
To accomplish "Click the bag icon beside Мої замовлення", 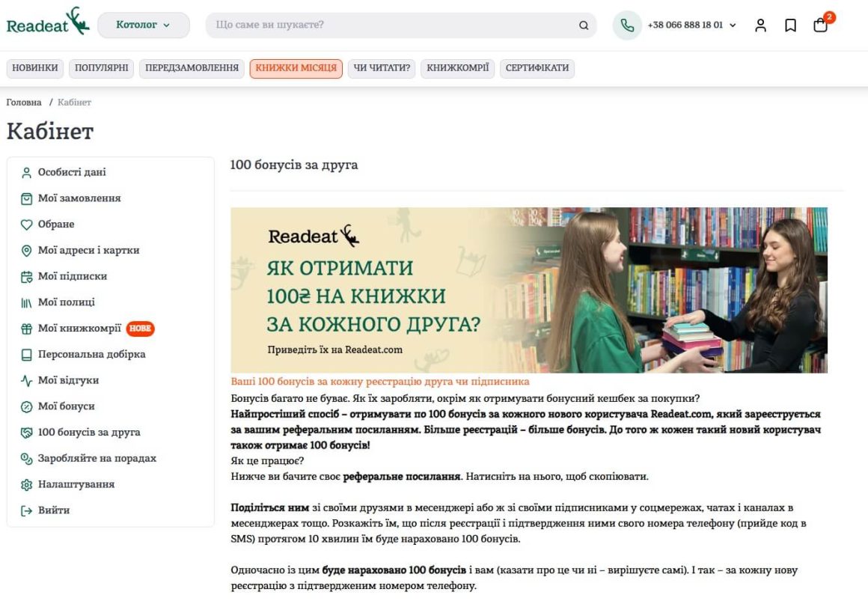I will point(26,199).
